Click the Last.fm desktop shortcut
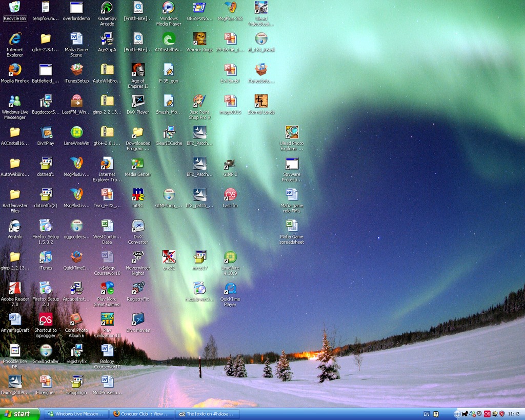 [x=230, y=195]
